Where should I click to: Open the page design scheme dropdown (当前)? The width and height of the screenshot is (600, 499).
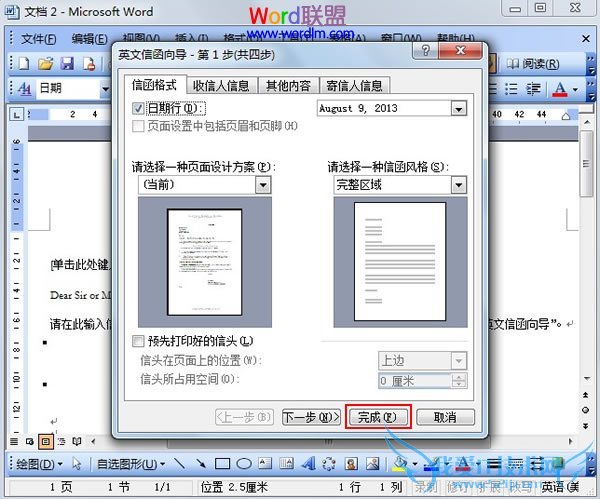263,185
